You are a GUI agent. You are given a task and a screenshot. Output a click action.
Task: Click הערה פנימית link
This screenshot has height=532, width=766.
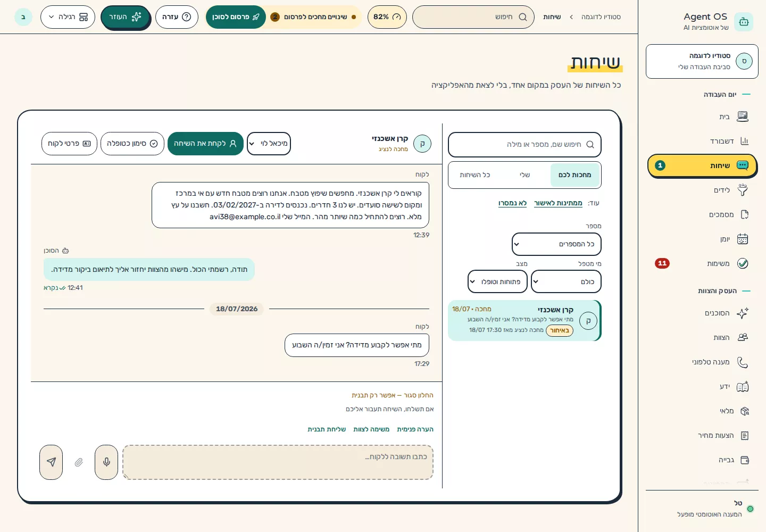pos(415,429)
